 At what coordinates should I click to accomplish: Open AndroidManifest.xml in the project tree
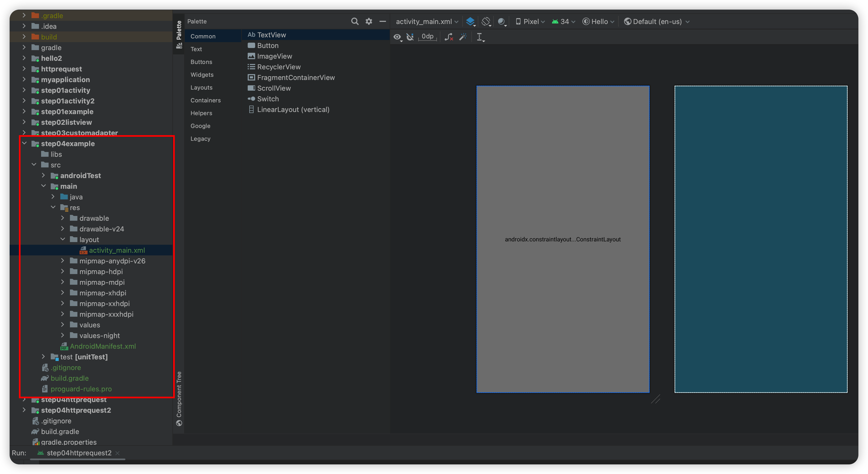(x=103, y=346)
